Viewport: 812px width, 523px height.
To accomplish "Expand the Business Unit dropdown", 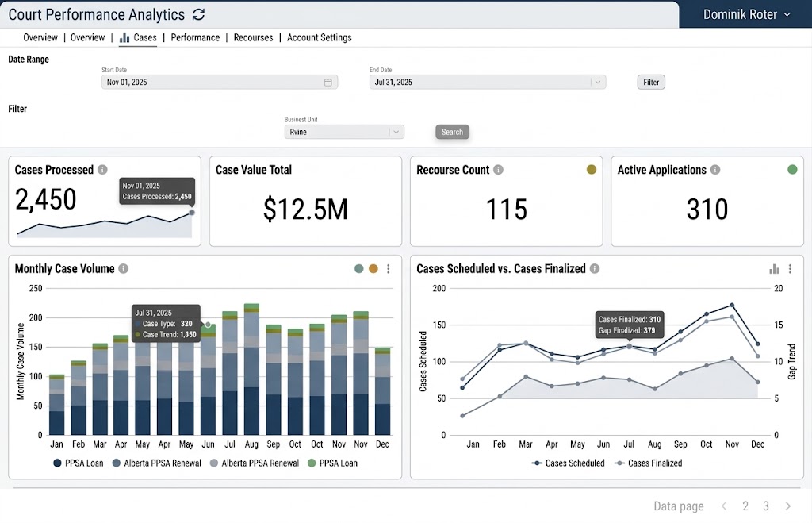I will 344,132.
